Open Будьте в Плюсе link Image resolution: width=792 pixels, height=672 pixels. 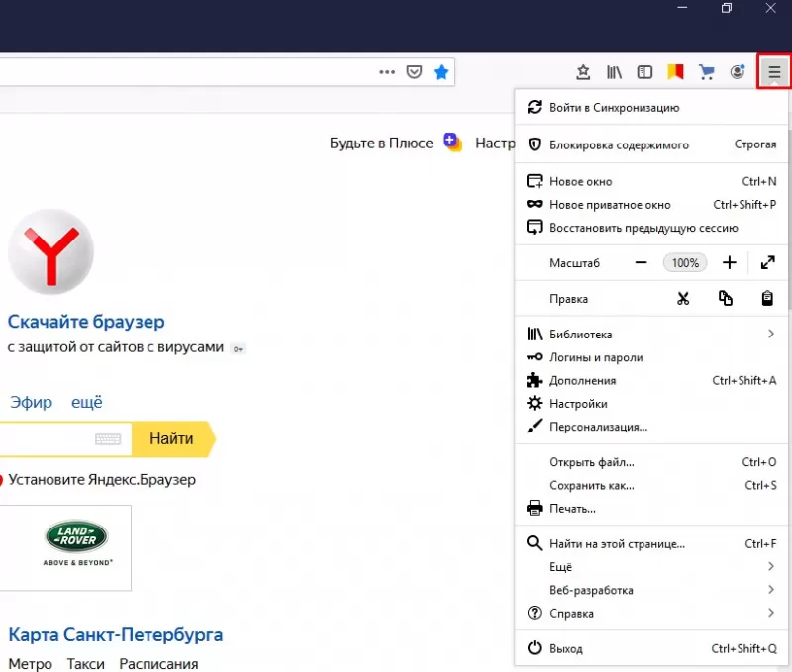[381, 144]
